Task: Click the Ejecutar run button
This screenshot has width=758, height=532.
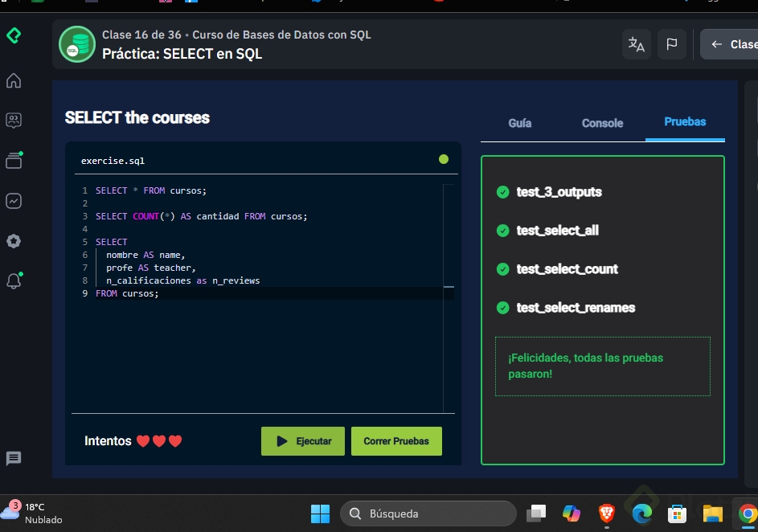Action: [x=303, y=441]
